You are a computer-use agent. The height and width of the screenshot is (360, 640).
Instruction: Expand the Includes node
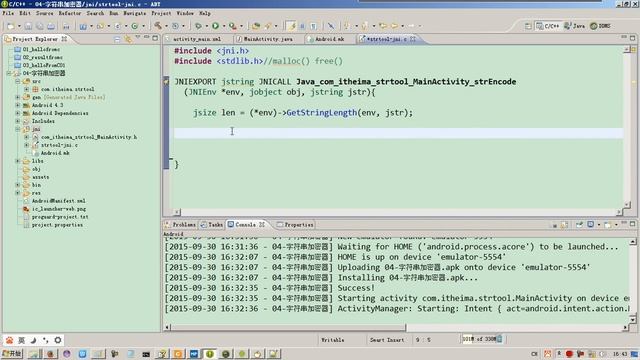point(18,121)
